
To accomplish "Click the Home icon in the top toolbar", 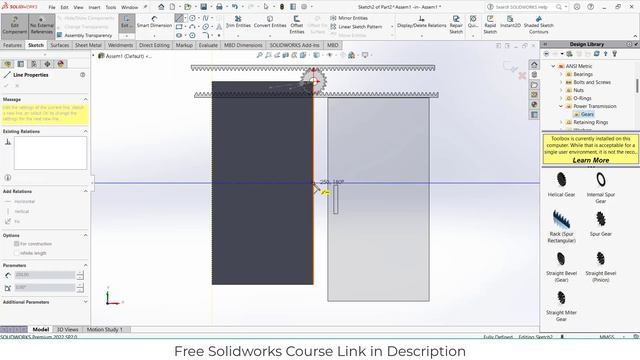I will click(161, 7).
